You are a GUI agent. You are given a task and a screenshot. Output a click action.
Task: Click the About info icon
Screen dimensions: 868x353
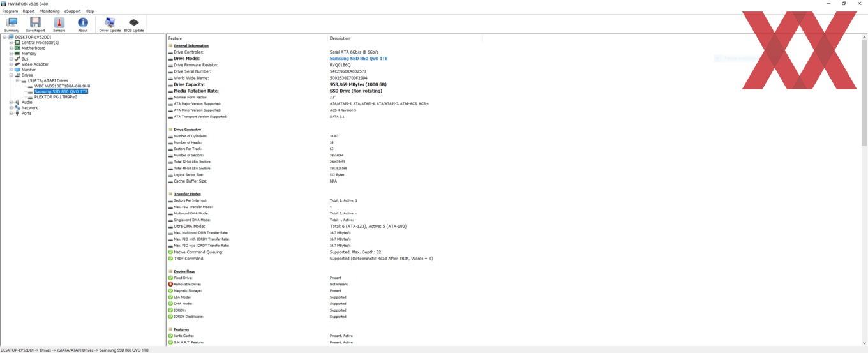coord(83,23)
